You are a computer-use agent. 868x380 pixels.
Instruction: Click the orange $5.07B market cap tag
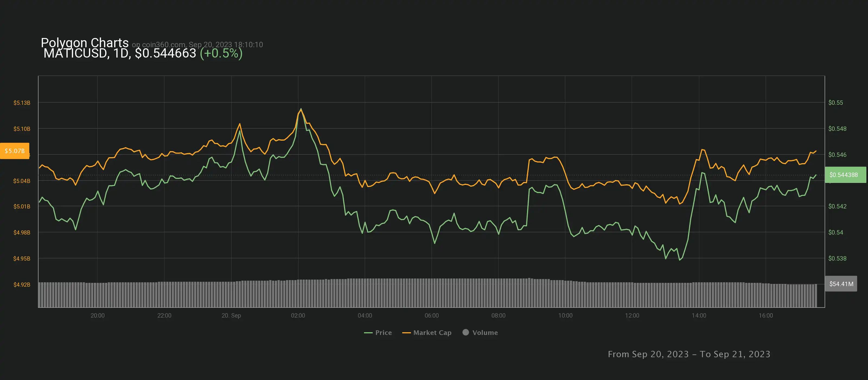tap(15, 151)
